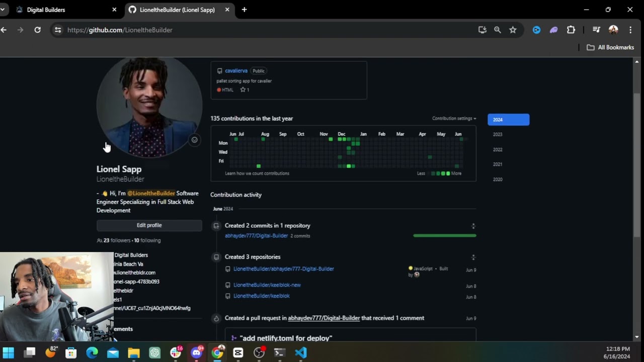Open the cavalierva repository link

236,71
